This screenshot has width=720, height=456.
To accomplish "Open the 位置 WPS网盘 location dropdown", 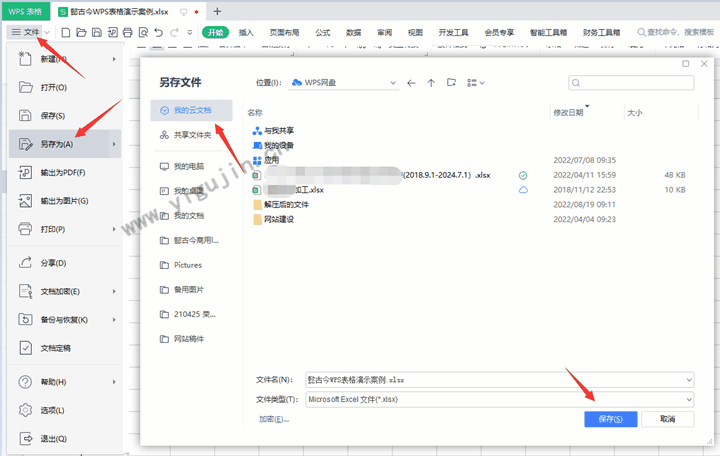I will point(343,83).
